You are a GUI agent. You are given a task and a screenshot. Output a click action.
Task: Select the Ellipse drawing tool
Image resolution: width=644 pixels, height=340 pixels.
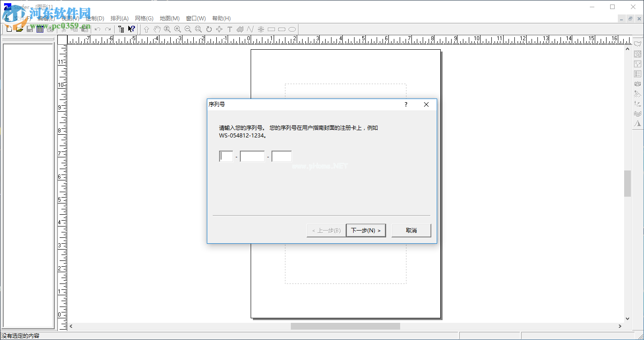pyautogui.click(x=292, y=29)
